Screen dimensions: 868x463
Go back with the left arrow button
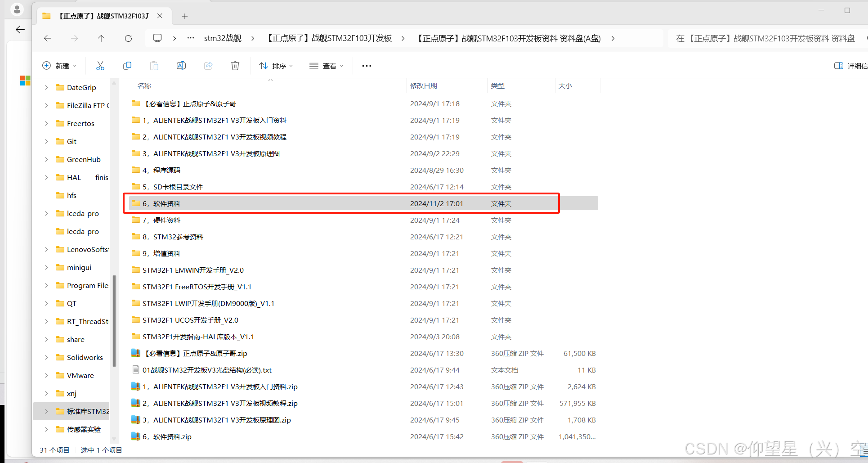pos(47,38)
